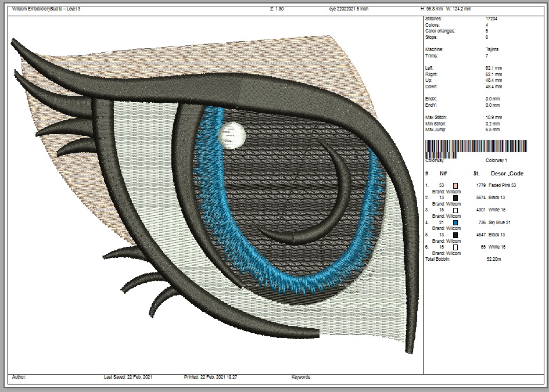
Task: Select the White swatch in row 6
Action: point(455,247)
